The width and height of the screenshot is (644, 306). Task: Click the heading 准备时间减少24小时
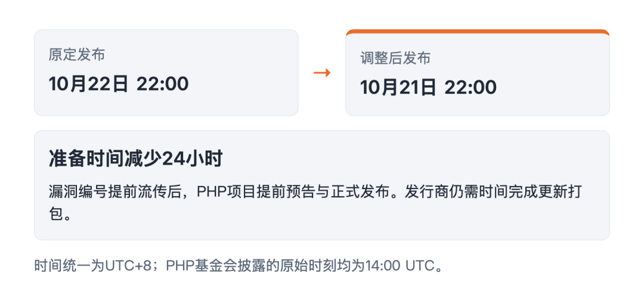(x=135, y=159)
